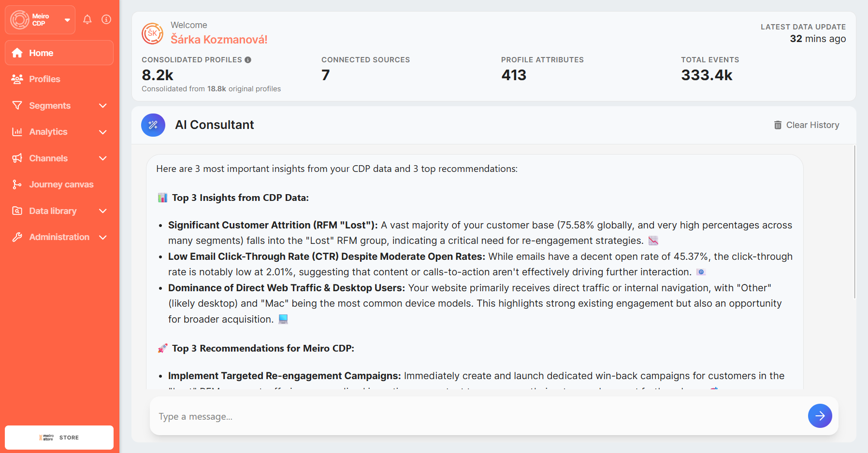Screen dimensions: 868x453
Task: Click the ŠK user avatar icon
Action: pos(152,33)
